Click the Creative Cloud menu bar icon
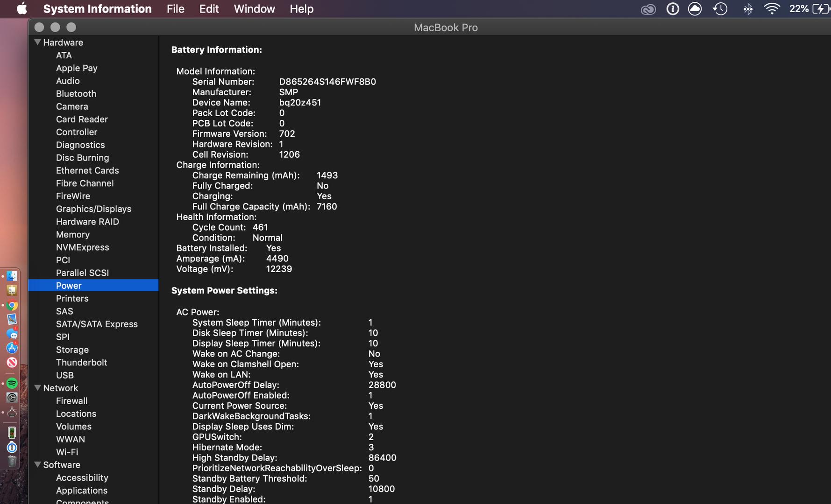The image size is (831, 504). click(x=648, y=9)
